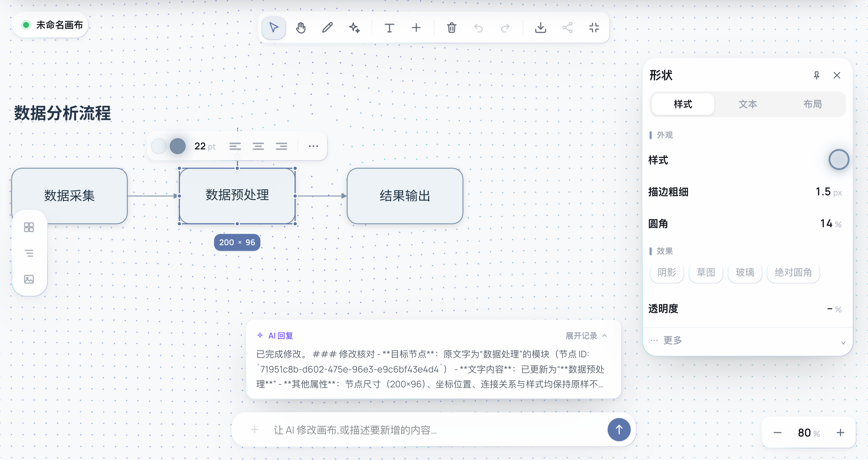868x460 pixels.
Task: Switch to the 样式 tab
Action: [683, 104]
